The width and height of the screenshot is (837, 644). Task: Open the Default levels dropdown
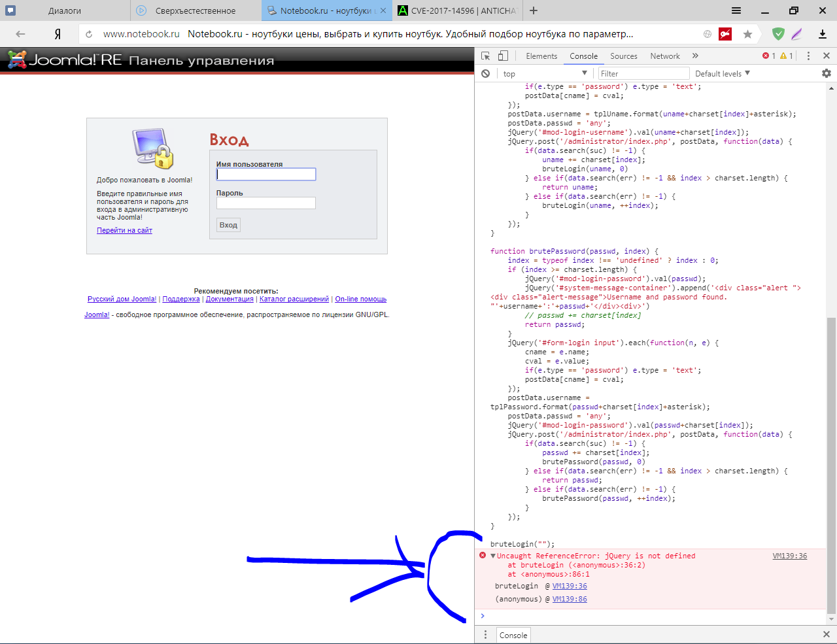click(x=723, y=74)
